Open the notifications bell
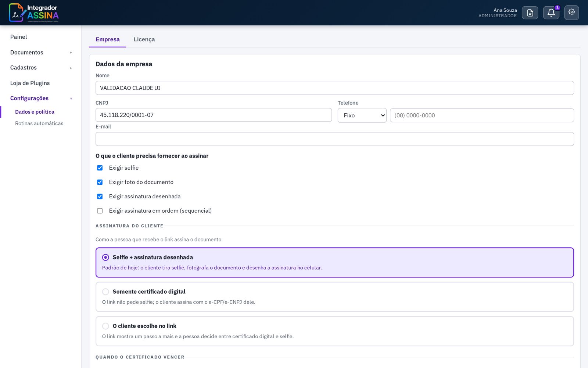 [x=551, y=13]
